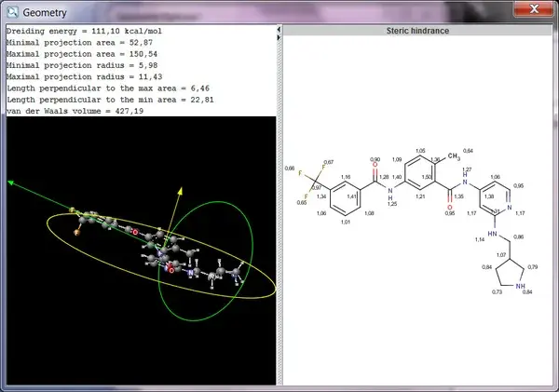Click the red O atom labeled 0,90
The width and height of the screenshot is (559, 392).
(x=375, y=164)
